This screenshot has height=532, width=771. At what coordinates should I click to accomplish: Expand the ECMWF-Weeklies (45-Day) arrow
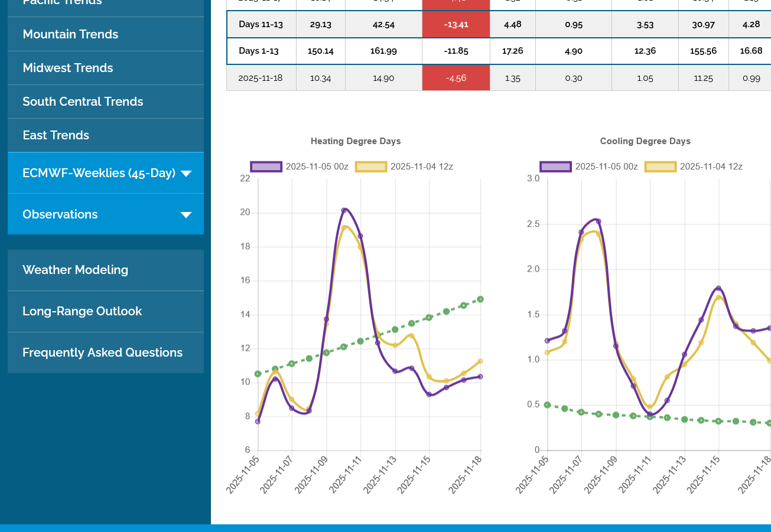coord(186,174)
